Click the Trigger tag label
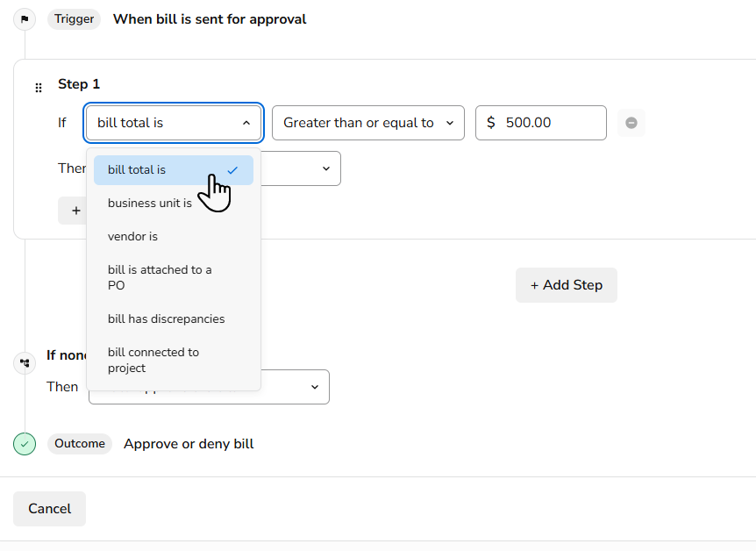 (x=74, y=18)
